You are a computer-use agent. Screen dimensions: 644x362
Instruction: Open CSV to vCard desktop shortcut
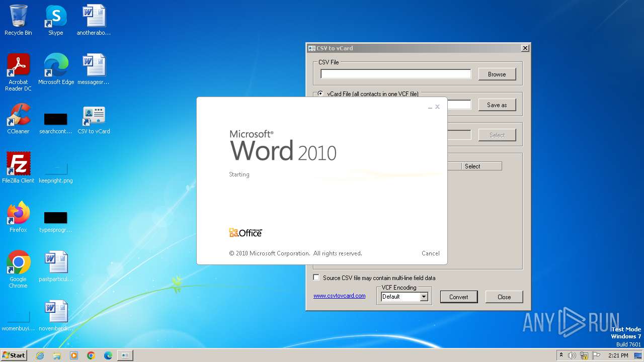pos(94,119)
